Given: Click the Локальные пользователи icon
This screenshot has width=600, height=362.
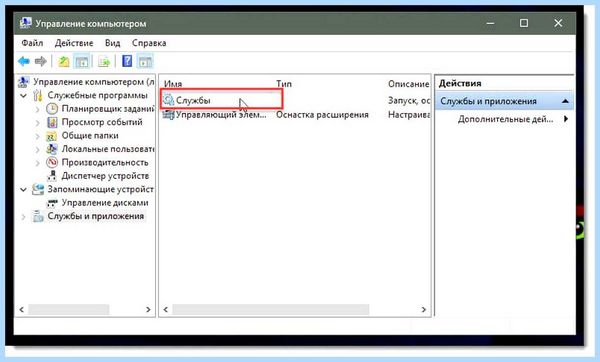Looking at the screenshot, I should pyautogui.click(x=52, y=149).
